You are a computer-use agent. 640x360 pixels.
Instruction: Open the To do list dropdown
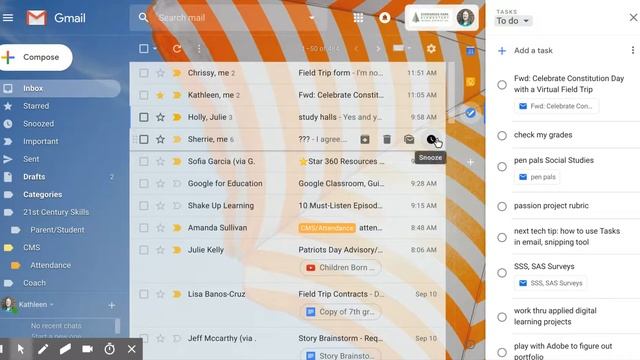(514, 21)
